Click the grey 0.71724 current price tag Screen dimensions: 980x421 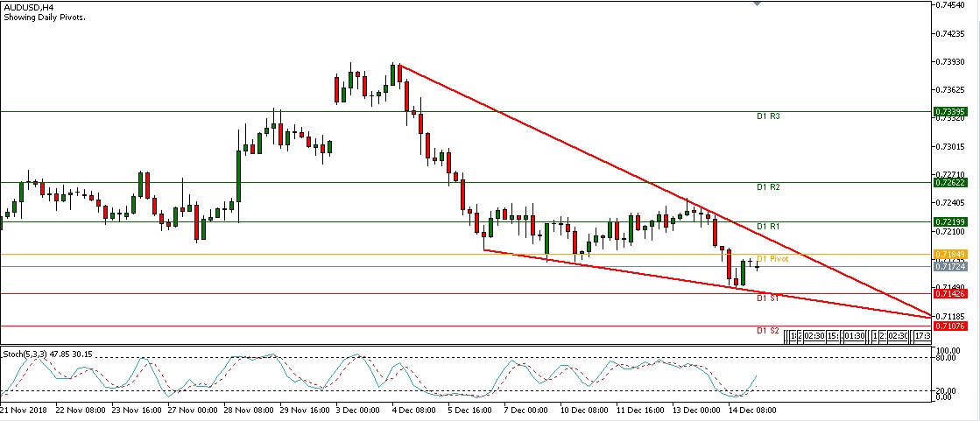[x=950, y=266]
